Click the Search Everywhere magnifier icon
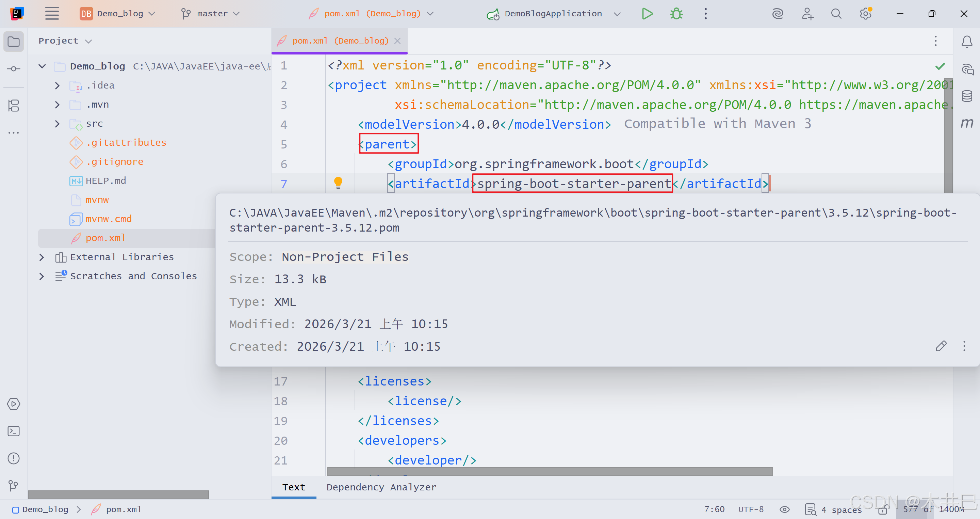 tap(836, 14)
